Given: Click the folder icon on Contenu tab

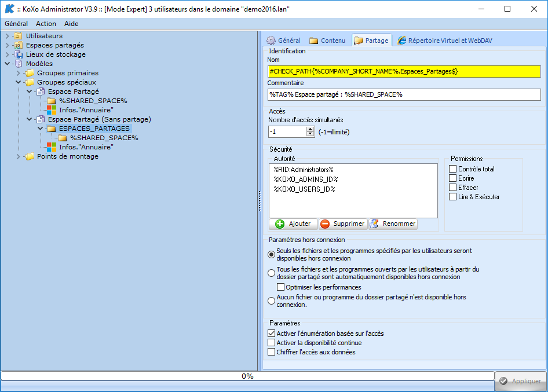Looking at the screenshot, I should tap(313, 41).
